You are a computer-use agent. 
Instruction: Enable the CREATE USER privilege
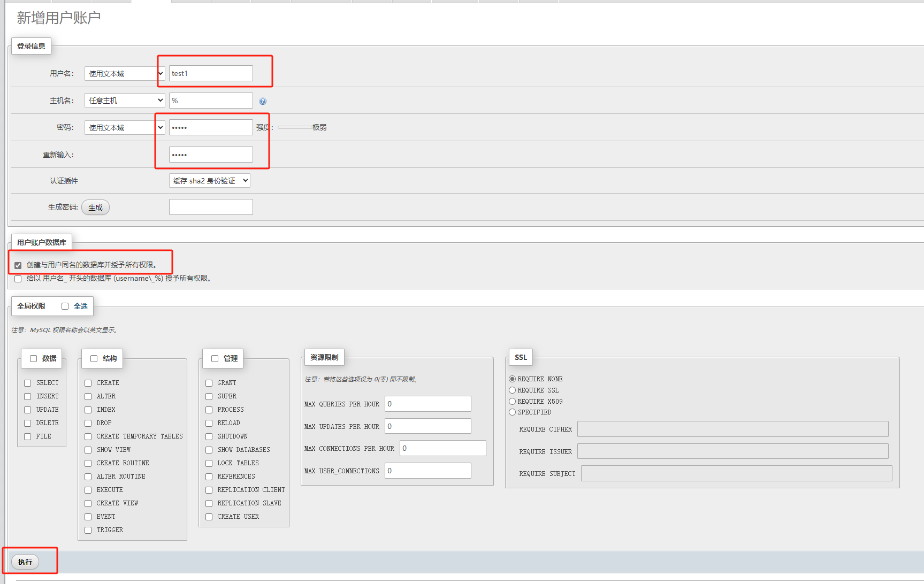tap(209, 517)
